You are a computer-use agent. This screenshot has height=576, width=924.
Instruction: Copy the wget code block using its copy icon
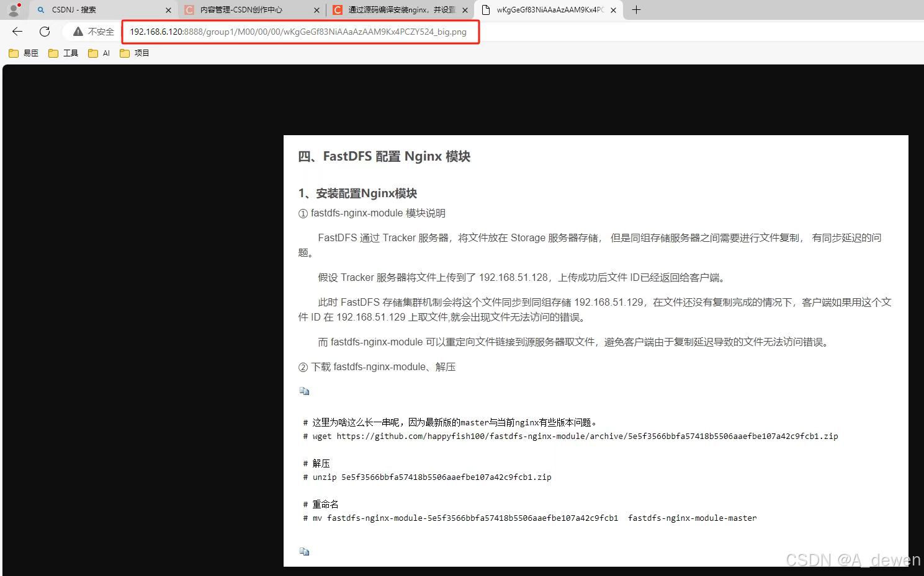click(x=304, y=391)
